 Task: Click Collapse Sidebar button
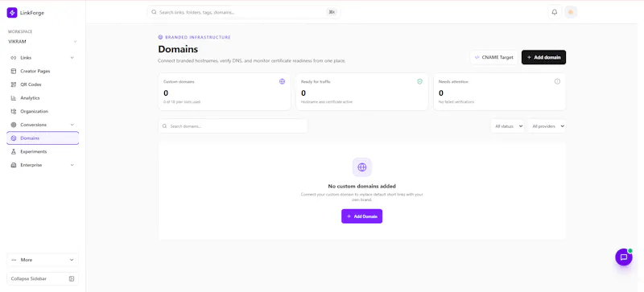(x=43, y=279)
